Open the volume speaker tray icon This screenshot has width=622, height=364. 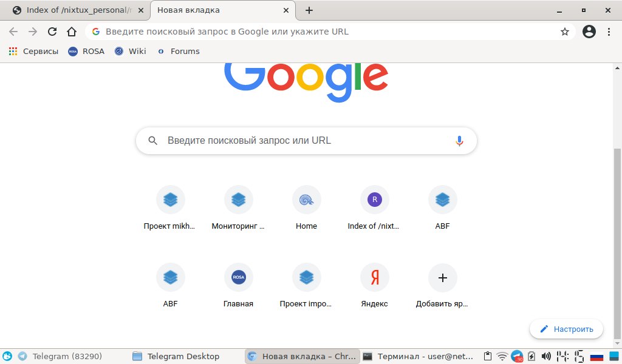coord(546,356)
